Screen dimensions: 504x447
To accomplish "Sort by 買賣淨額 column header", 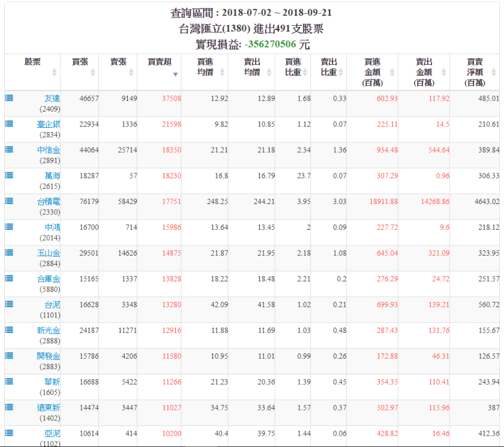I will click(475, 72).
